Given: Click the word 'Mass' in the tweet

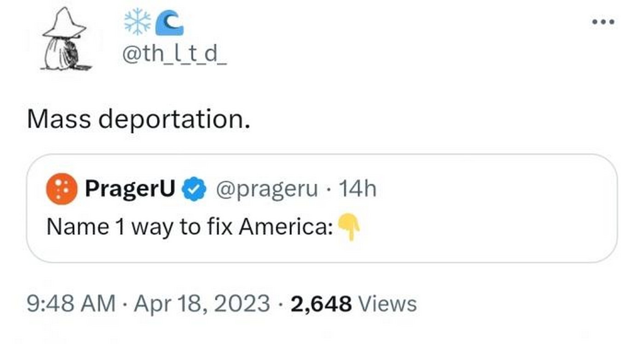Looking at the screenshot, I should (60, 120).
